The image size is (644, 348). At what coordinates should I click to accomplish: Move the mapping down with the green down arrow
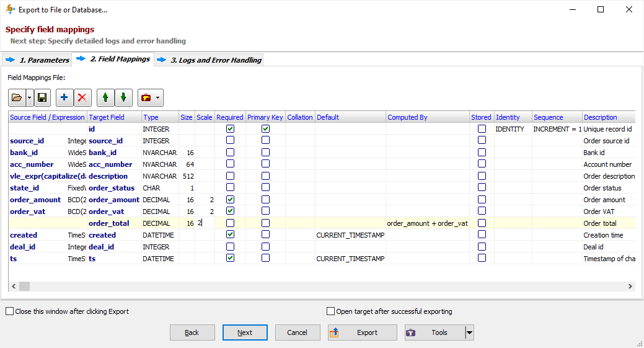pyautogui.click(x=123, y=98)
